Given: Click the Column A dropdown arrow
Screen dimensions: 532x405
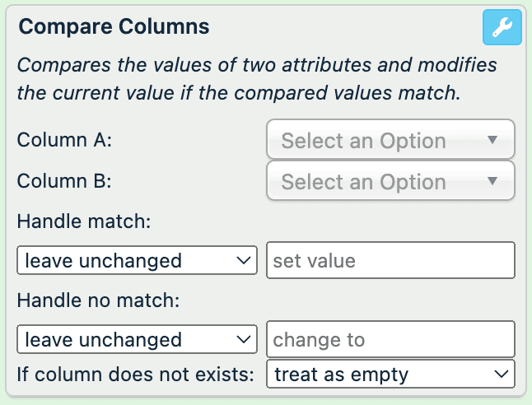Looking at the screenshot, I should click(492, 140).
